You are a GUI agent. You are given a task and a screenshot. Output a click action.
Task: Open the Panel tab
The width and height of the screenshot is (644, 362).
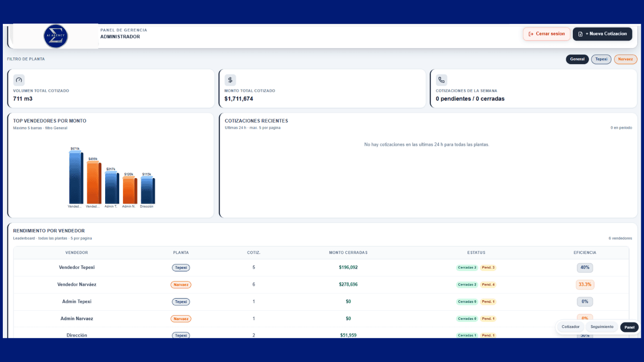tap(629, 327)
